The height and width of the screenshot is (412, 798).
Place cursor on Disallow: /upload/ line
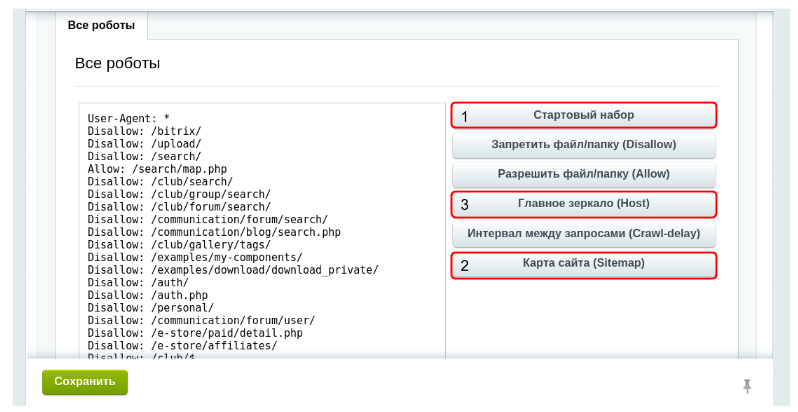pos(145,144)
